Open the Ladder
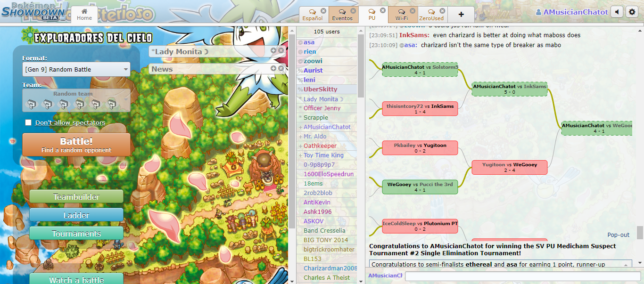 tap(76, 215)
